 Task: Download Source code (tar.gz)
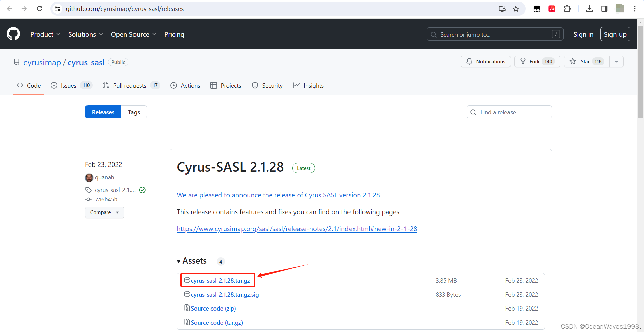coord(217,322)
